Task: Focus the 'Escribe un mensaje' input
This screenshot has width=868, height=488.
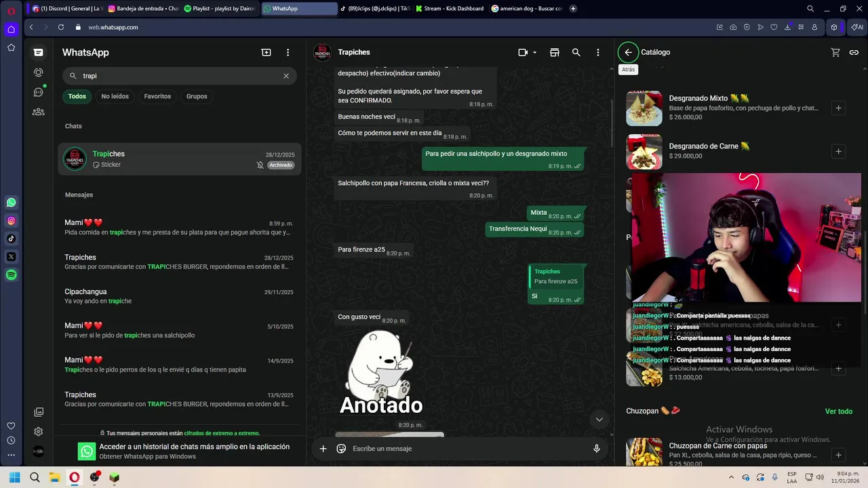Action: (468, 449)
